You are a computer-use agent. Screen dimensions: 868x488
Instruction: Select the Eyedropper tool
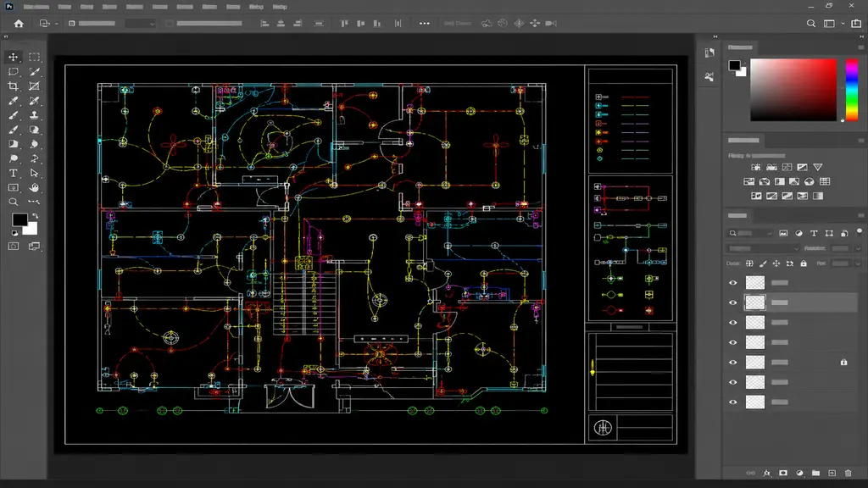14,101
